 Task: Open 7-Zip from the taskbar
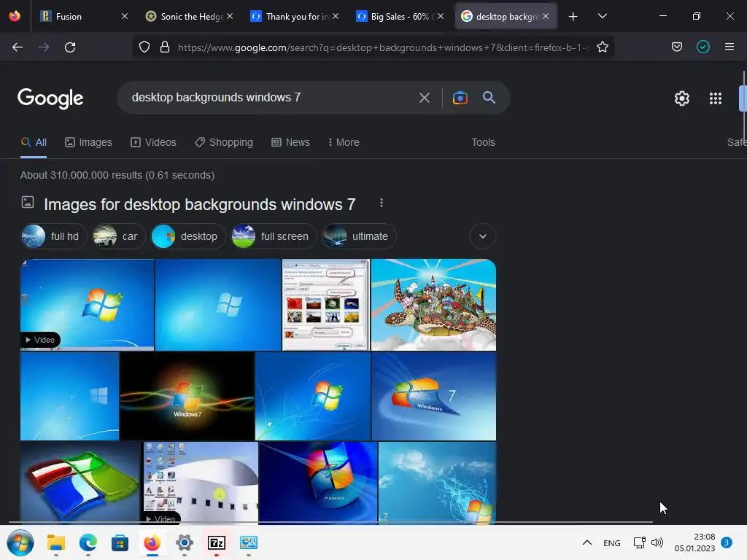[217, 542]
